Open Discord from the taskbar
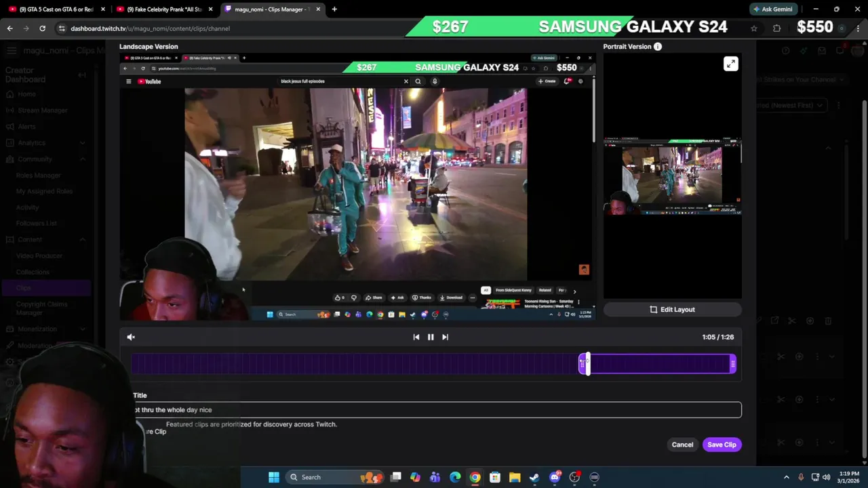 coord(555,477)
